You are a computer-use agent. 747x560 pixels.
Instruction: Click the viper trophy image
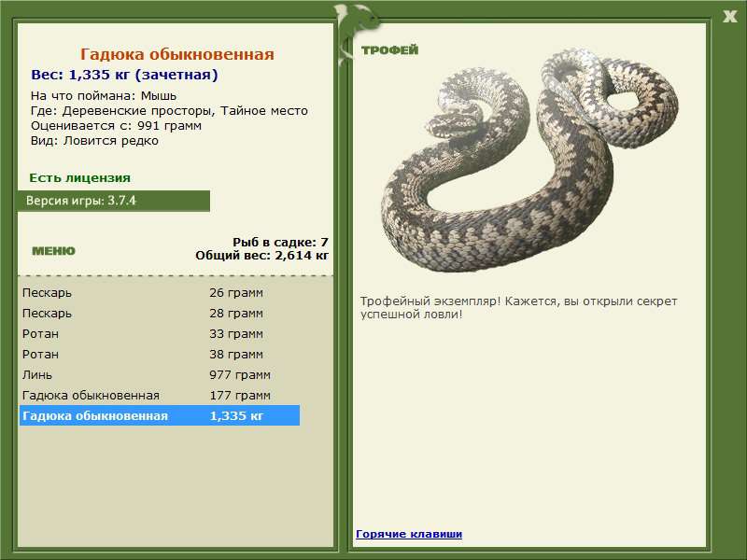[x=529, y=160]
